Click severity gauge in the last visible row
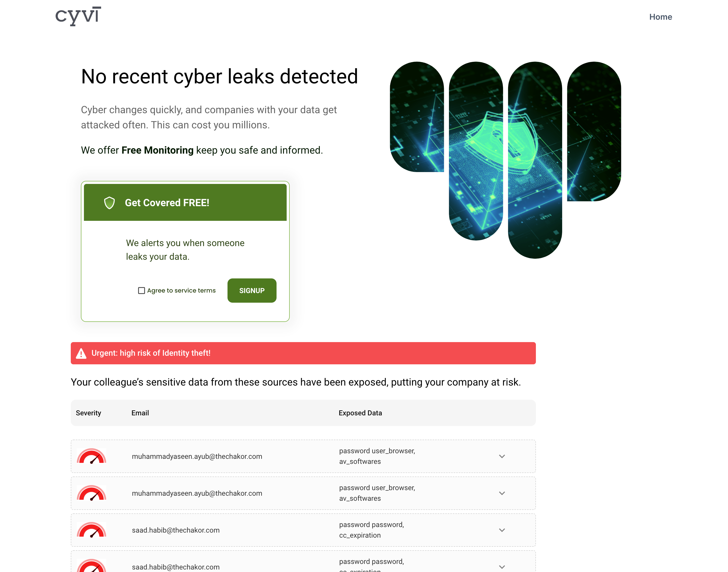The height and width of the screenshot is (572, 728). (x=92, y=566)
